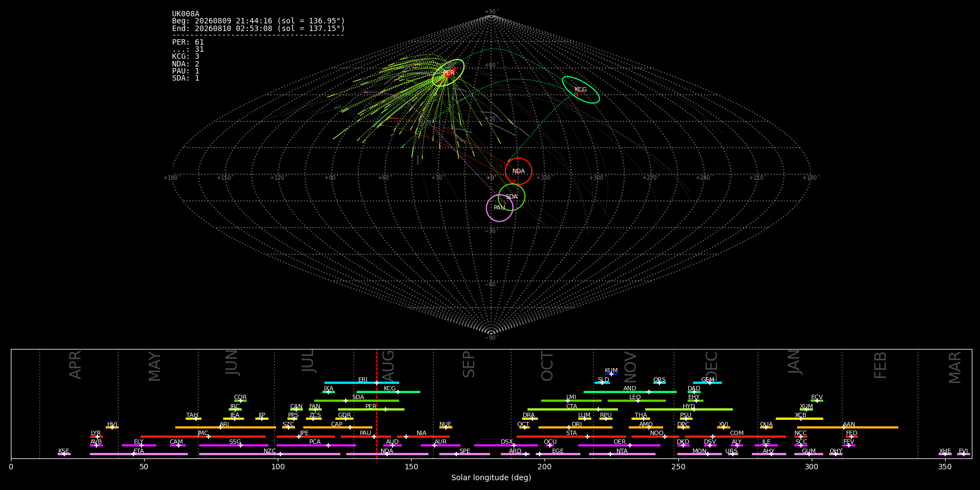Click the −90° label at the bottom of the map
Screen dimensions: 980x490
(x=491, y=338)
